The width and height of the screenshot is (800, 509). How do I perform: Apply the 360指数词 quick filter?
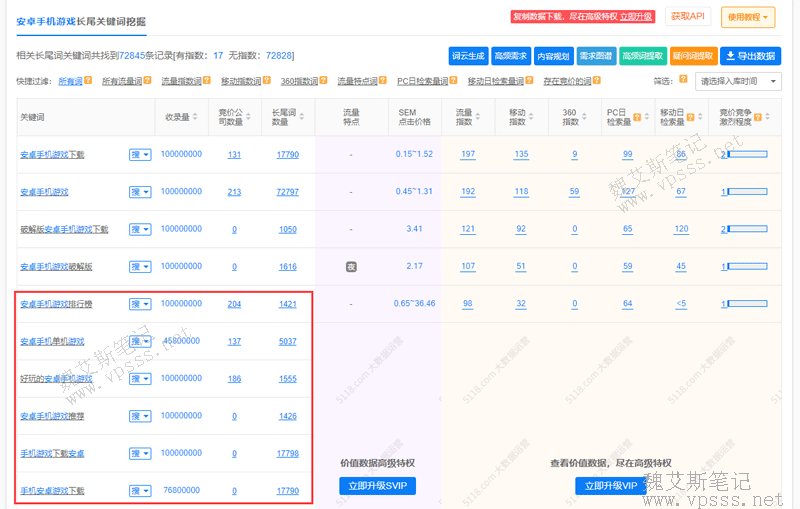point(299,81)
